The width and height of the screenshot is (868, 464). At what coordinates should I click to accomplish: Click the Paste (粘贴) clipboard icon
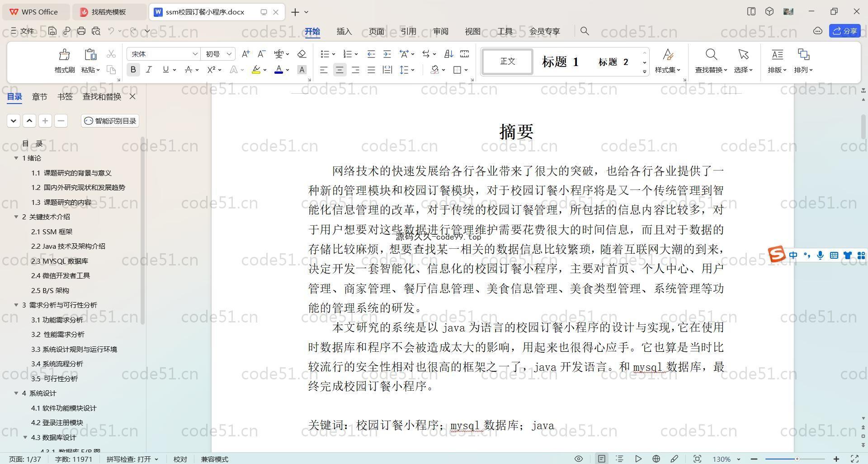[x=90, y=55]
